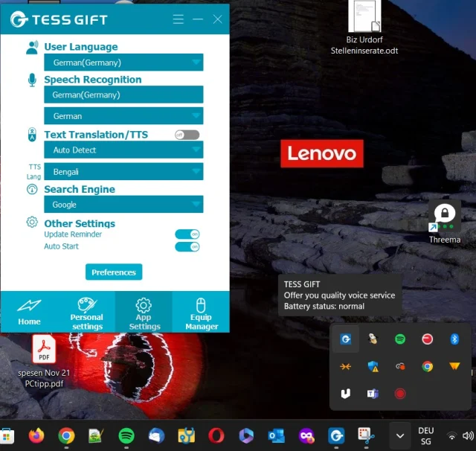476x451 pixels.
Task: Expand the Google Search Engine dropdown
Action: [x=123, y=205]
